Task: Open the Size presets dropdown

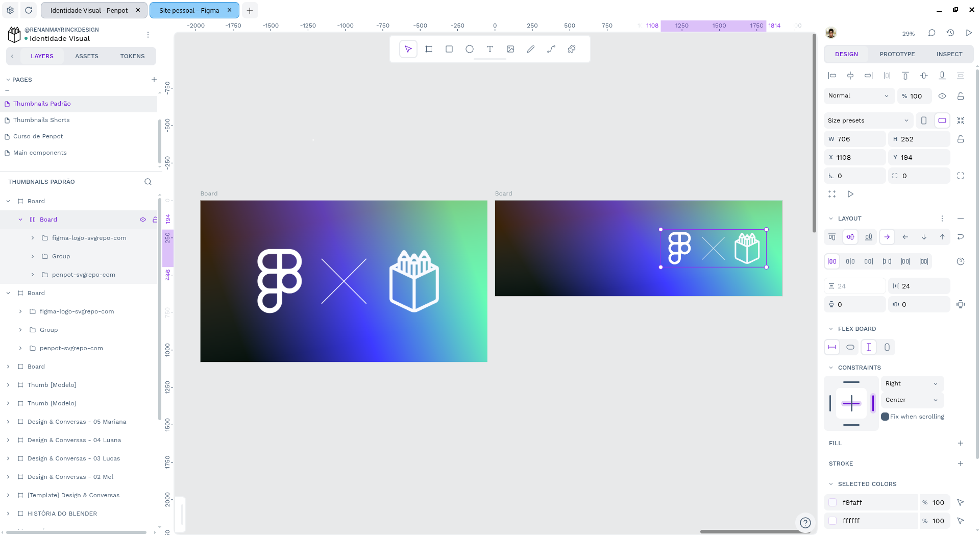Action: click(x=867, y=120)
